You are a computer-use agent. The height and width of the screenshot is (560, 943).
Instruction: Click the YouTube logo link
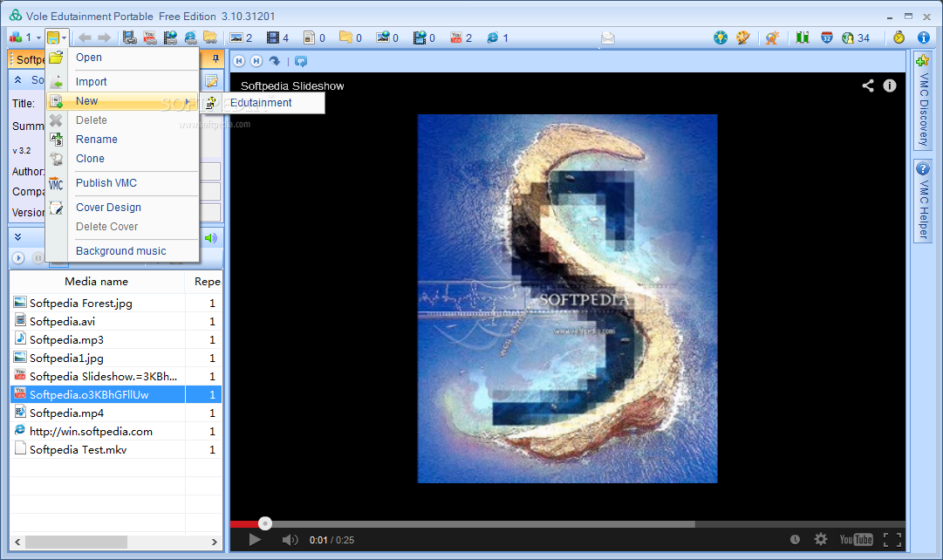coord(857,540)
